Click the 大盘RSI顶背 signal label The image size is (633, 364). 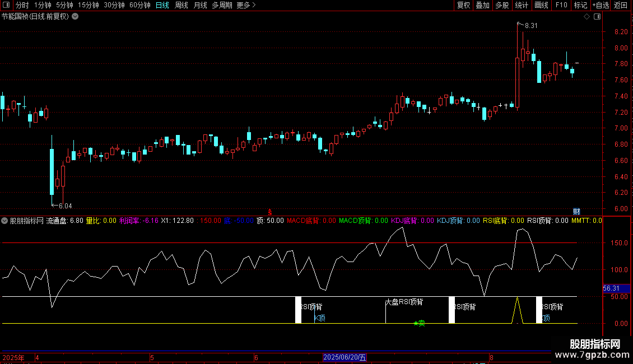pos(404,302)
